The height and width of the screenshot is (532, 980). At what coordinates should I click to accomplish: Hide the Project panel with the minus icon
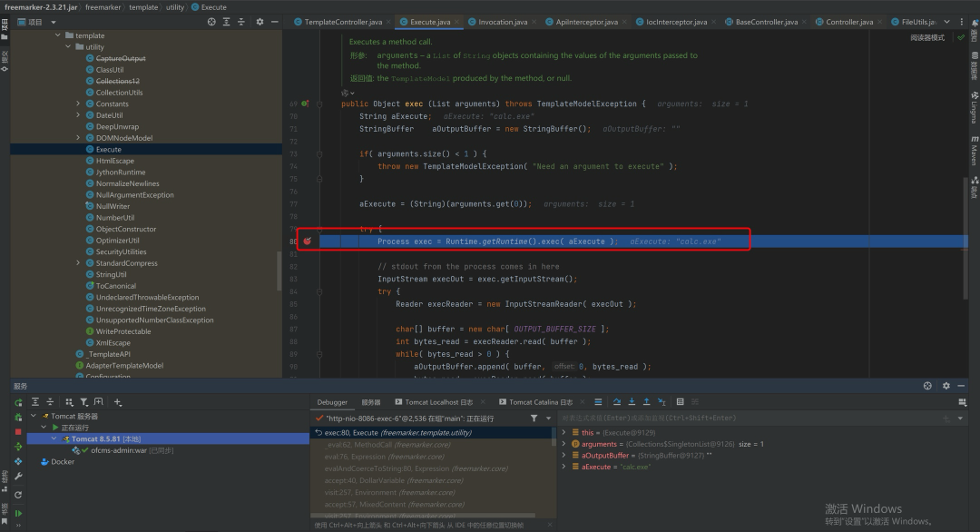pos(274,22)
